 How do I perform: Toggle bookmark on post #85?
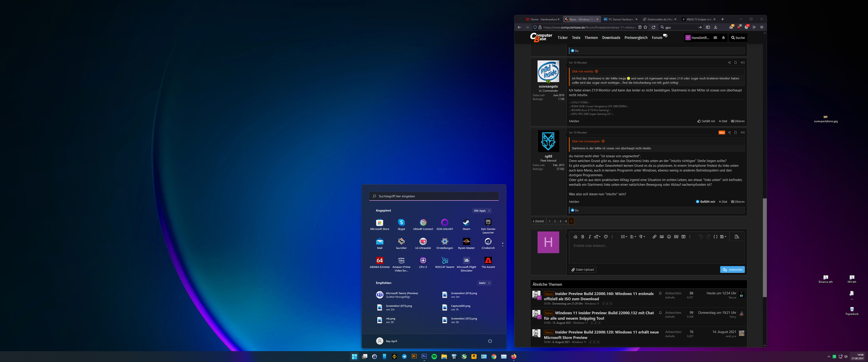[x=735, y=63]
